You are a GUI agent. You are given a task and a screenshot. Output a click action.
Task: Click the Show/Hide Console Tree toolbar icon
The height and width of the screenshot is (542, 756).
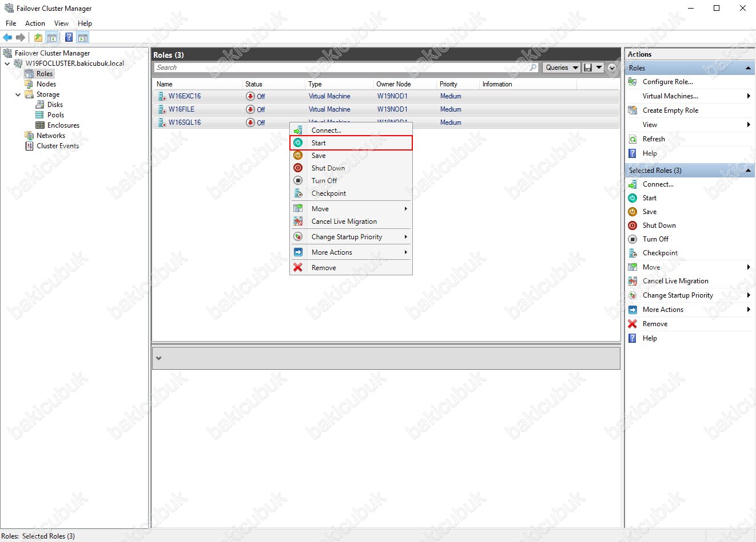(x=52, y=37)
